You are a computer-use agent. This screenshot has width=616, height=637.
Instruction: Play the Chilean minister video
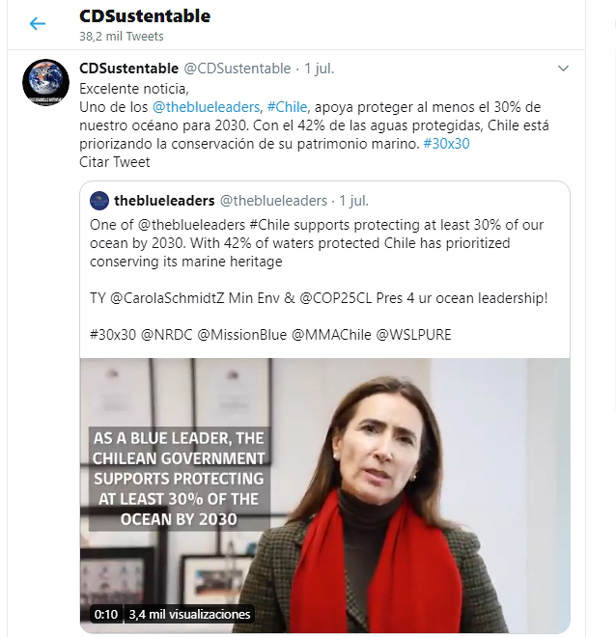click(x=325, y=495)
